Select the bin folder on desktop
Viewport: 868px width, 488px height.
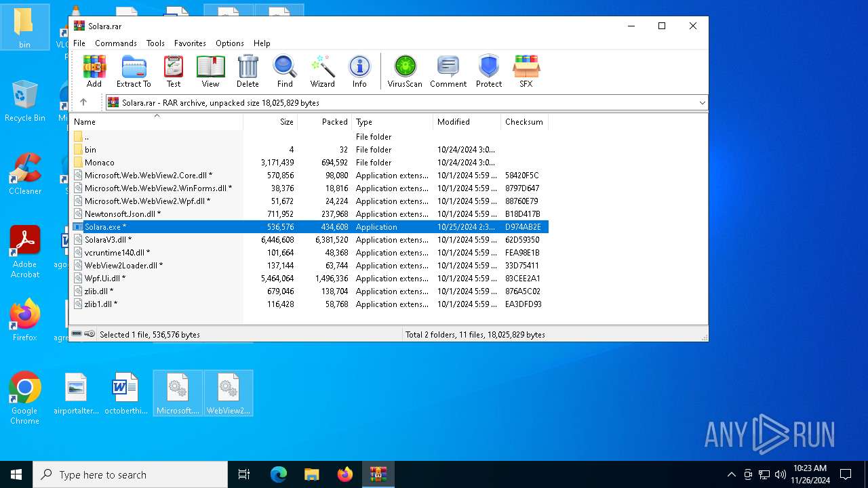click(24, 27)
